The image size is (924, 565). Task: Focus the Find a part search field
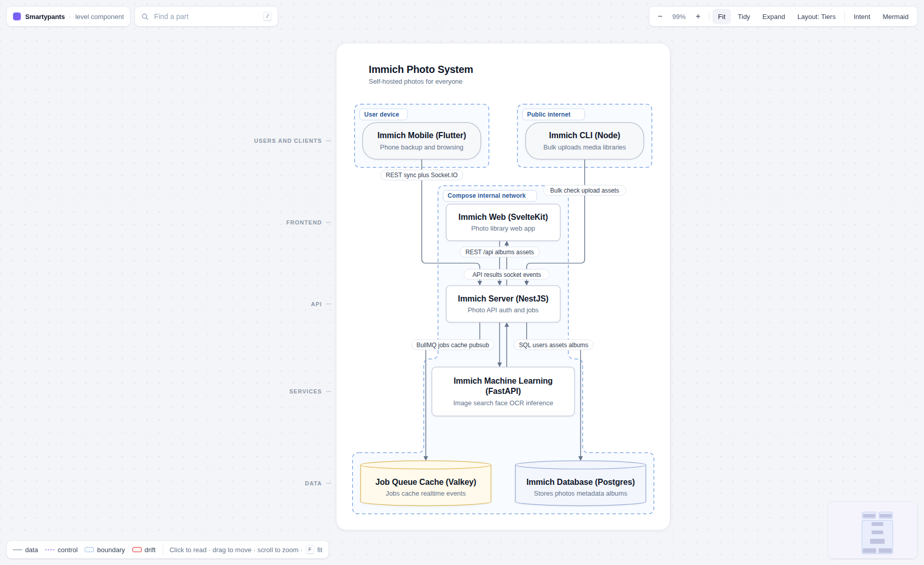[x=206, y=16]
